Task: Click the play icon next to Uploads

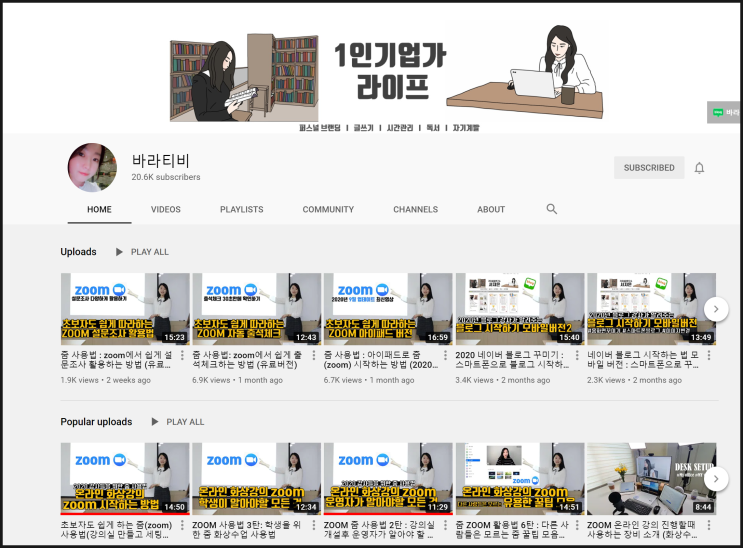Action: click(119, 252)
